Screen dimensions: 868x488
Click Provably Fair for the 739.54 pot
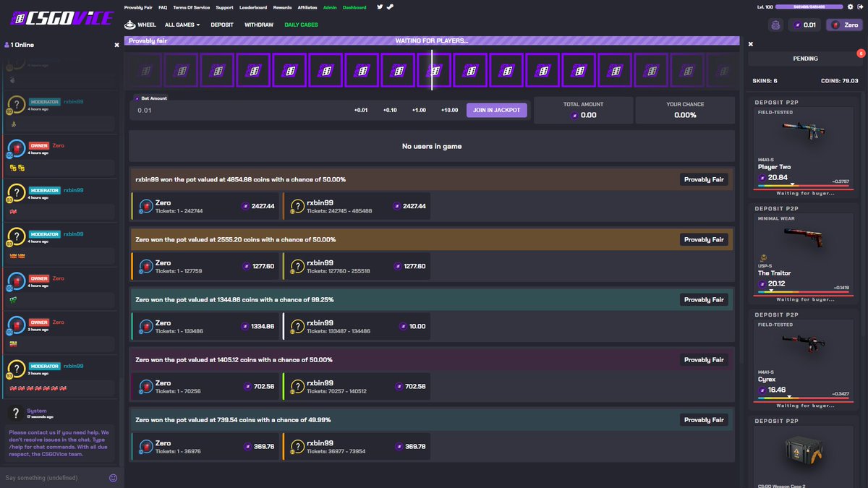pyautogui.click(x=704, y=419)
